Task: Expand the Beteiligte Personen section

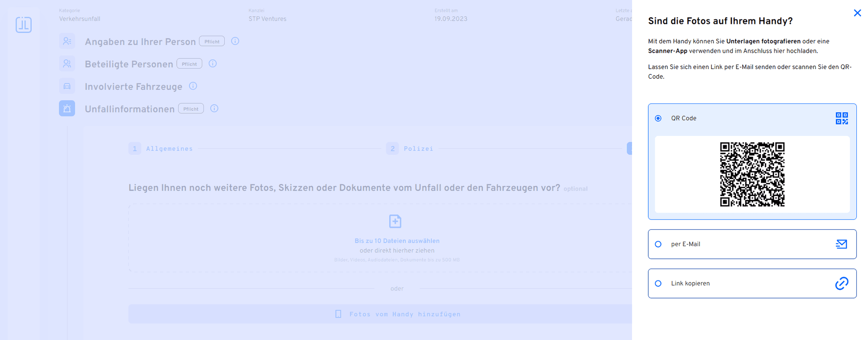Action: 129,65
